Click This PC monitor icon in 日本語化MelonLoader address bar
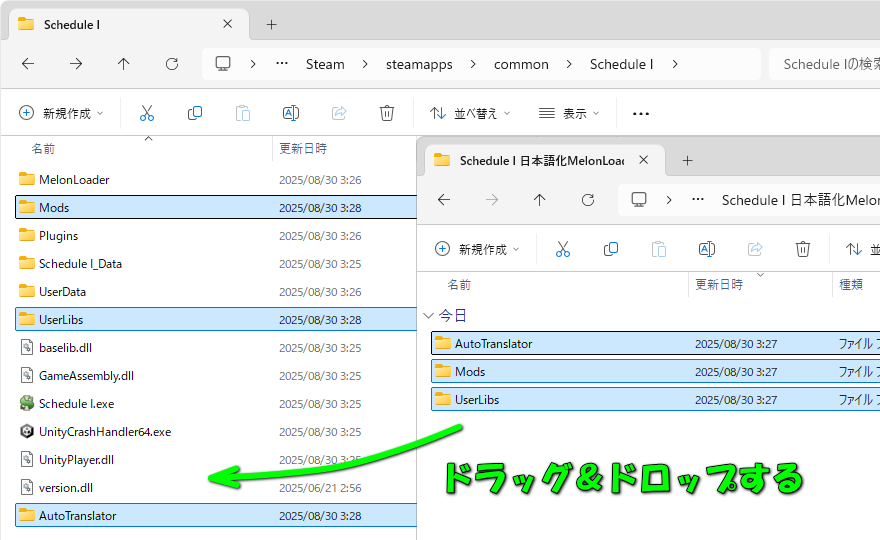880x540 pixels. 639,199
